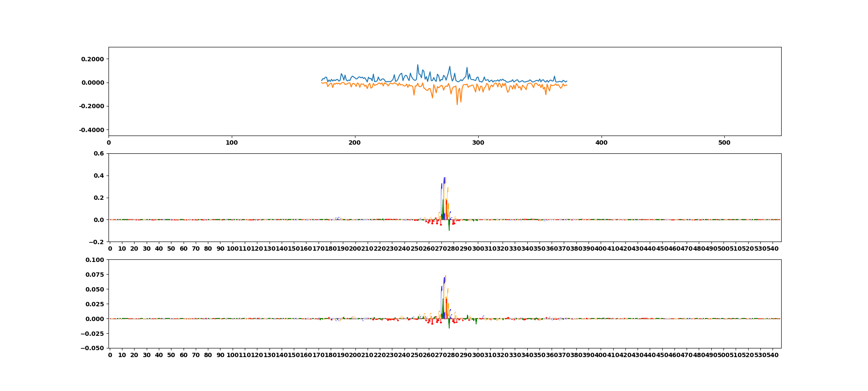
Task: Click the 50 x-axis tick label in bottom plot
Action: [x=171, y=355]
